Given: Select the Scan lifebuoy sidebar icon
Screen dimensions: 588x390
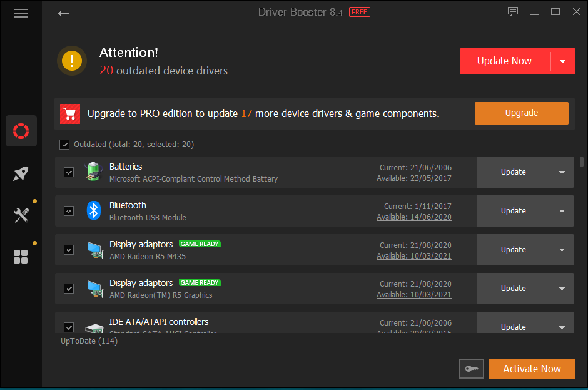Looking at the screenshot, I should point(21,131).
